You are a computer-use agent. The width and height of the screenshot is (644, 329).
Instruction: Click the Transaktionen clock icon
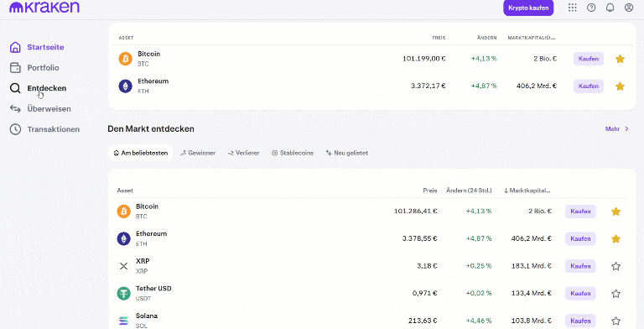[x=15, y=129]
